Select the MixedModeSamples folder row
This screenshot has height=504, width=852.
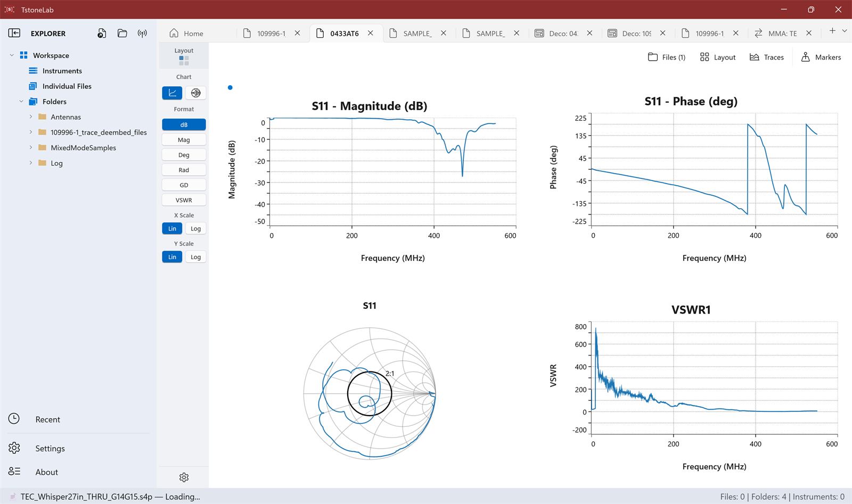pos(78,147)
